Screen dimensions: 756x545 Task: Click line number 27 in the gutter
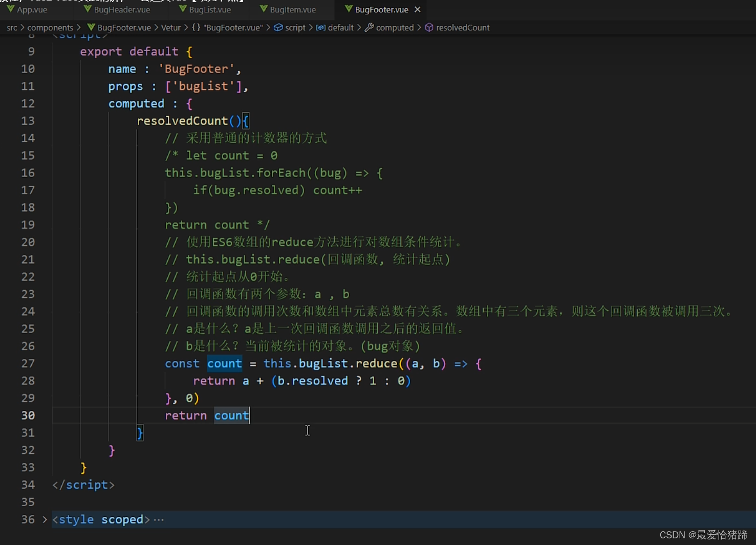point(28,363)
